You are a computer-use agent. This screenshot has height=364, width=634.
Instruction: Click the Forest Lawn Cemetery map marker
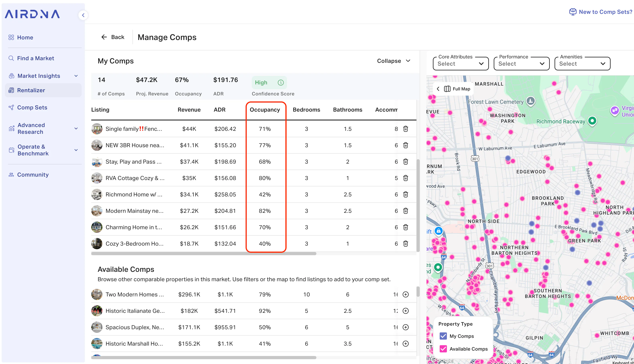pos(531,101)
